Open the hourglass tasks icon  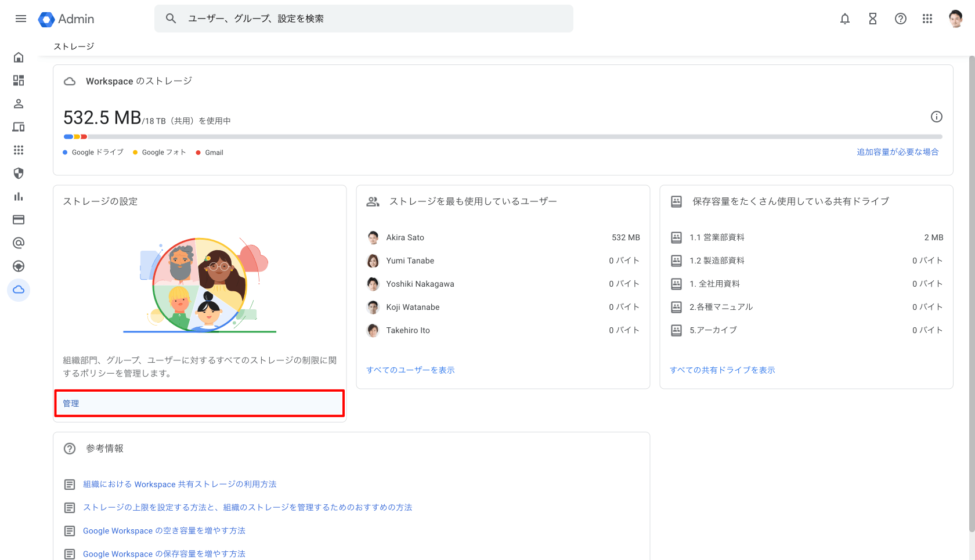(872, 19)
